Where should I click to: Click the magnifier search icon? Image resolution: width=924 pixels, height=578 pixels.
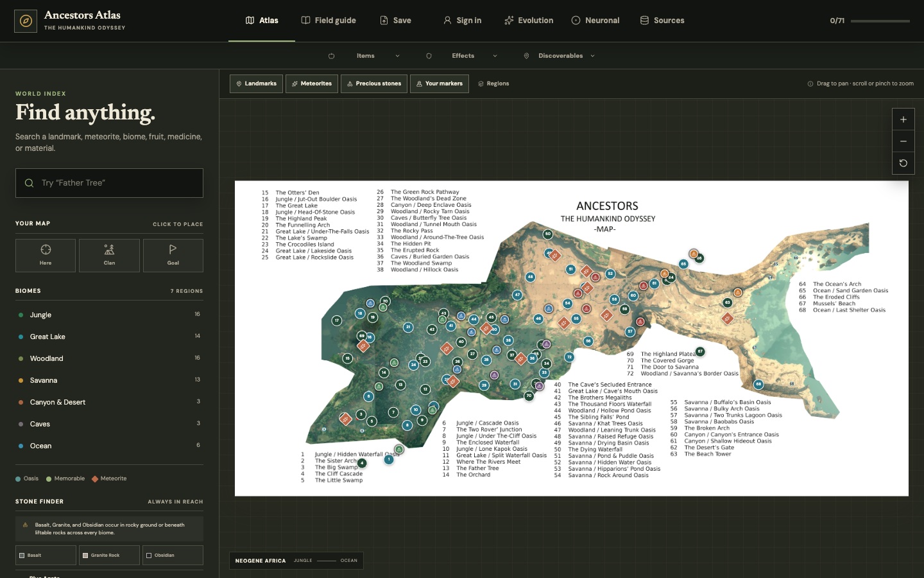(x=29, y=183)
